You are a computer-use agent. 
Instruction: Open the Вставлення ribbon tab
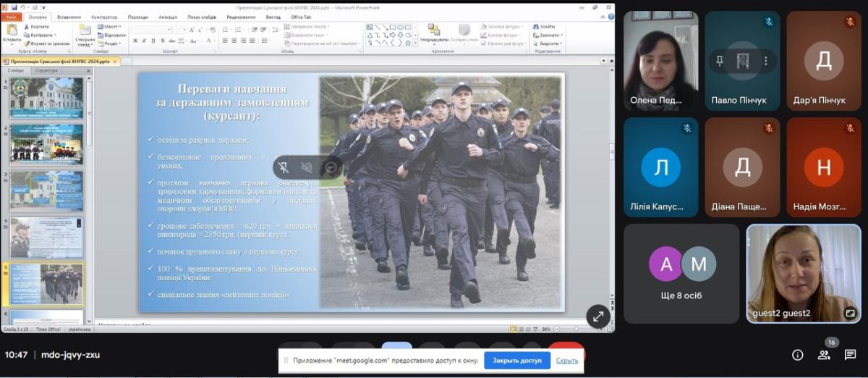click(69, 16)
